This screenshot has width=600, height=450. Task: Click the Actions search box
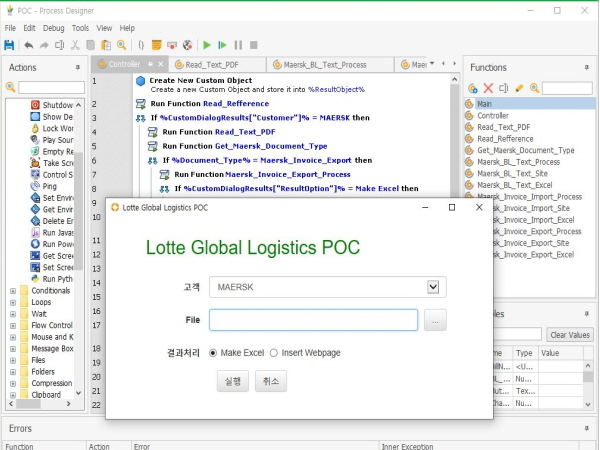click(x=51, y=87)
